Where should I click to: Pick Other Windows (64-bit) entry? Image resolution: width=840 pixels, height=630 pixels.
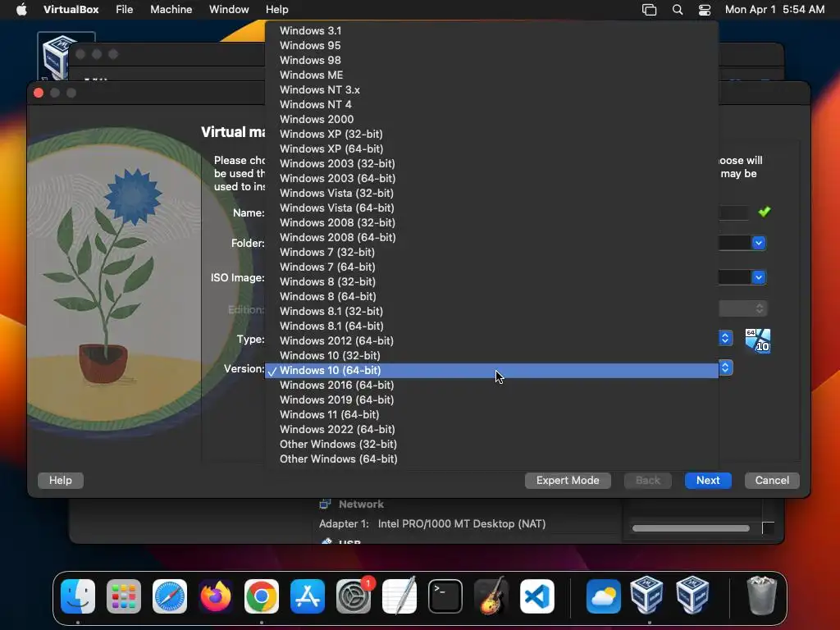tap(491, 459)
